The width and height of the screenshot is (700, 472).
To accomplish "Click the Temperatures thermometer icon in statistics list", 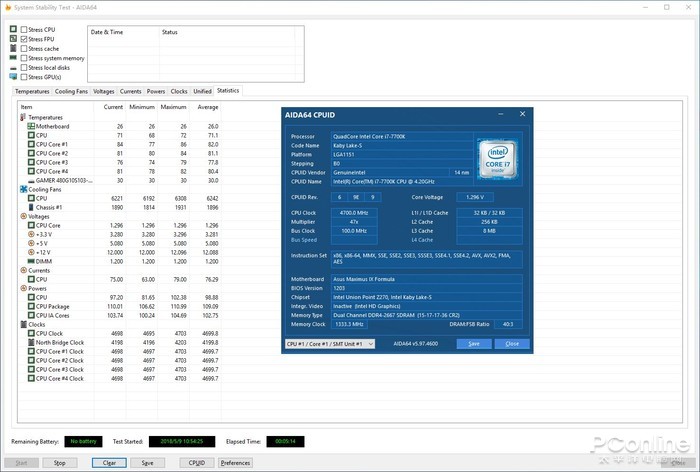I will click(23, 117).
